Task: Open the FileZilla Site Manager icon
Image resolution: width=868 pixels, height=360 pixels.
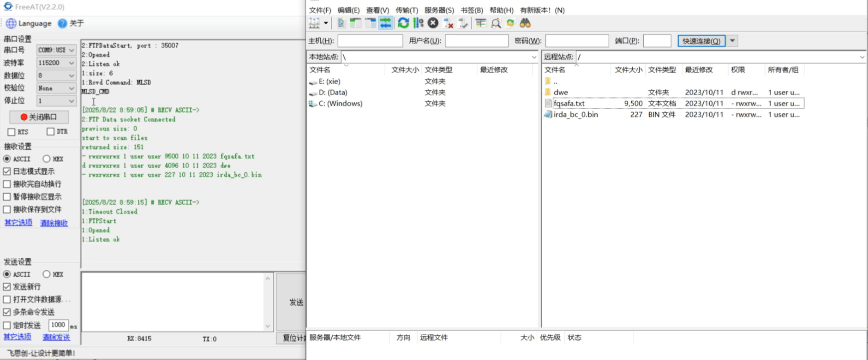Action: (315, 23)
